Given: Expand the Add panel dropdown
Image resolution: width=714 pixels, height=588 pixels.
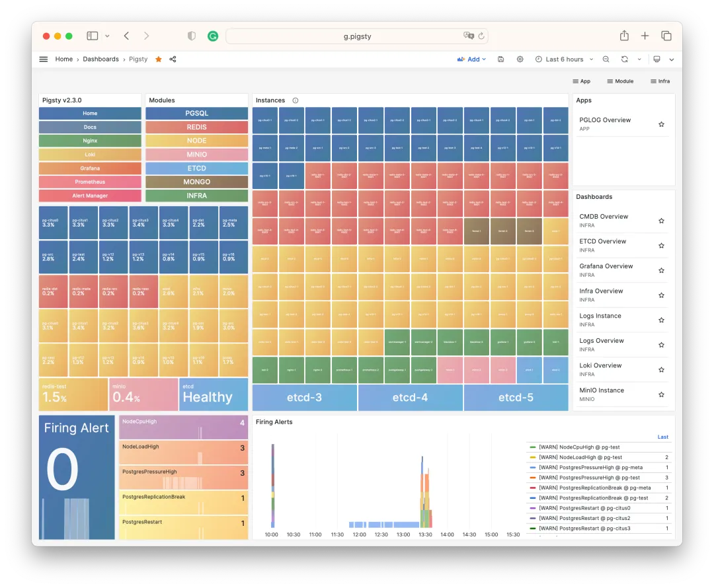Looking at the screenshot, I should tap(471, 59).
